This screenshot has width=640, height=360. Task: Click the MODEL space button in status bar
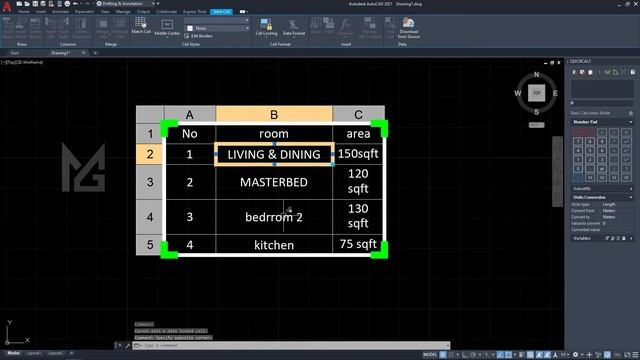tap(430, 355)
